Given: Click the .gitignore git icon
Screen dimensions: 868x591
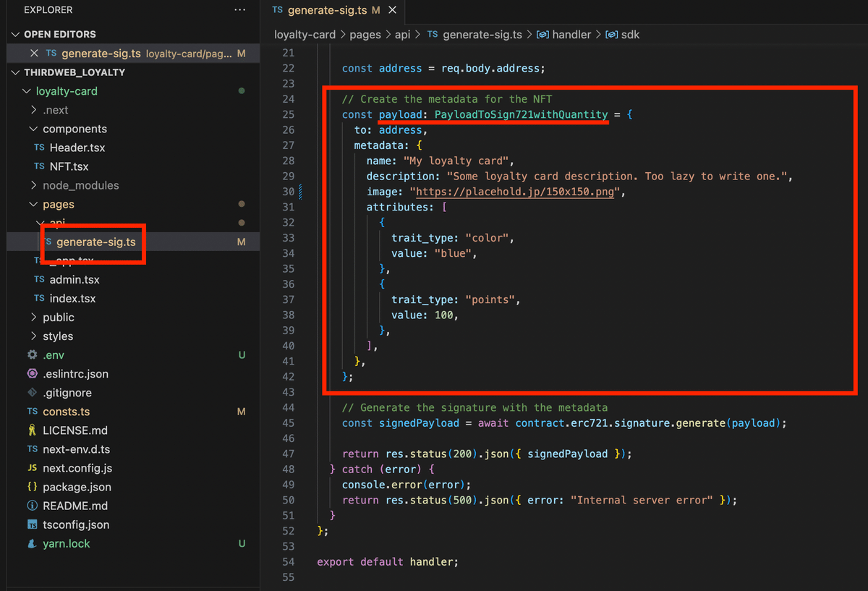Looking at the screenshot, I should 32,392.
